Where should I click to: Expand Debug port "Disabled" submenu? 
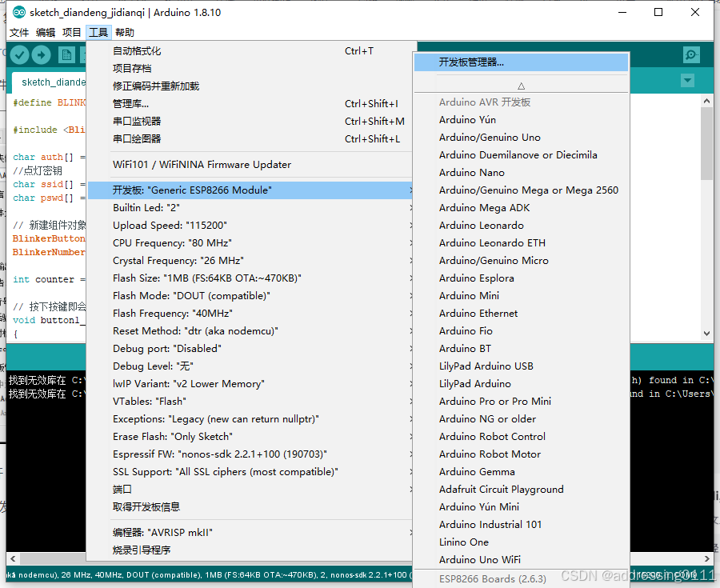click(x=250, y=348)
